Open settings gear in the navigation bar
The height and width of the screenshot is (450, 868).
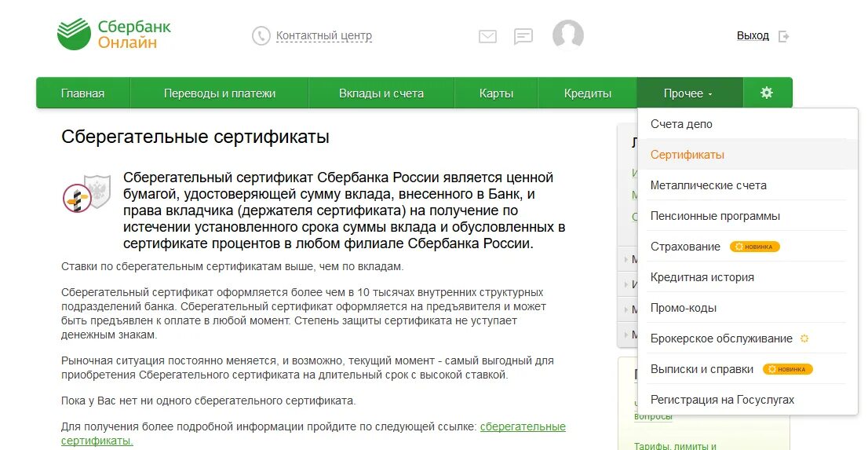767,93
